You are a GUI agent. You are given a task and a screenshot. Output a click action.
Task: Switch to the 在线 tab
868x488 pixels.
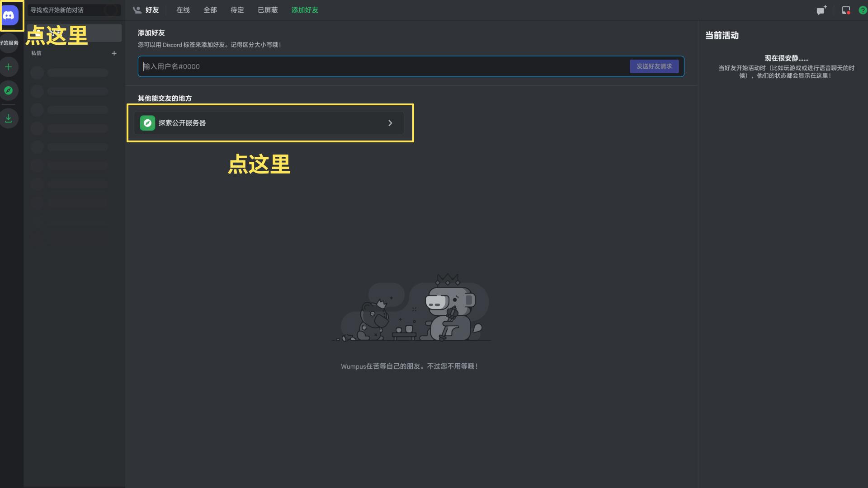[183, 10]
